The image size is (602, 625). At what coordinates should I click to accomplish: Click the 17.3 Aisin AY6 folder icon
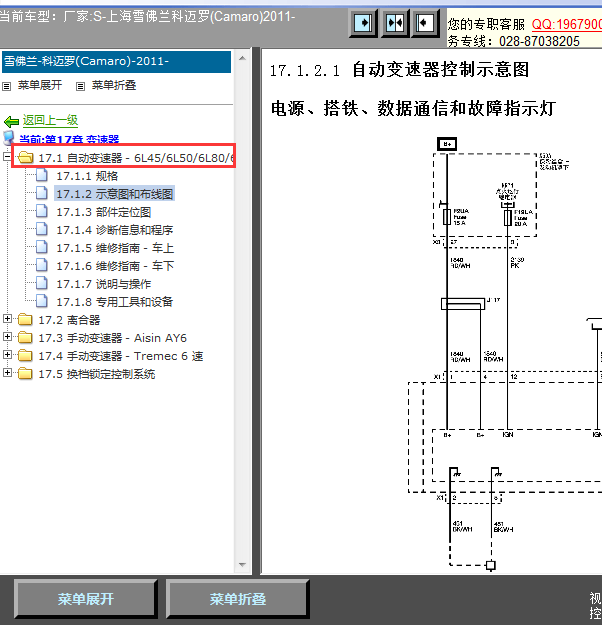tap(25, 338)
